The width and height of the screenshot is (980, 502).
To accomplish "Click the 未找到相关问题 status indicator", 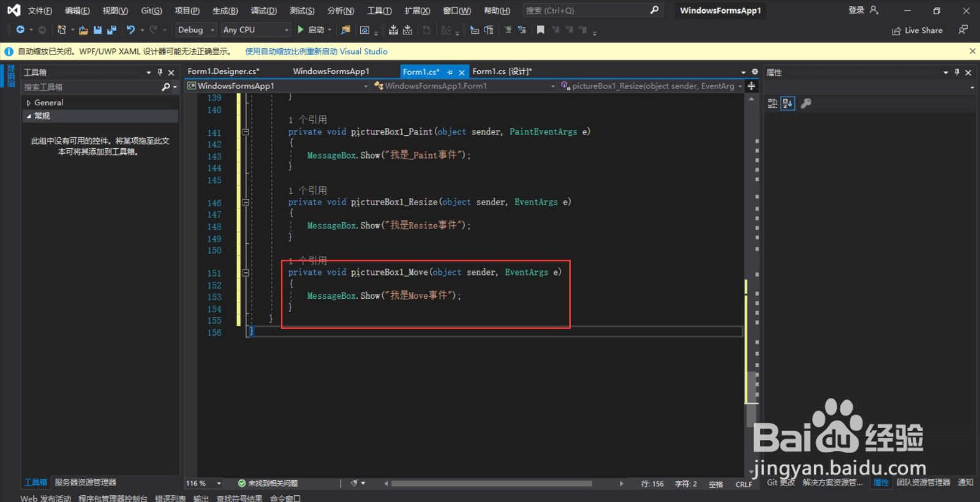I will 268,483.
